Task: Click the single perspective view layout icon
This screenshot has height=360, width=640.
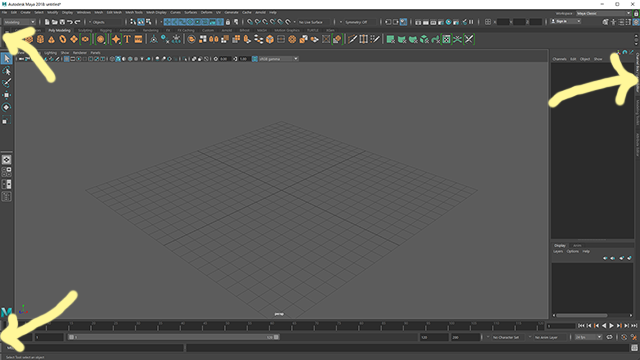Action: [6, 160]
